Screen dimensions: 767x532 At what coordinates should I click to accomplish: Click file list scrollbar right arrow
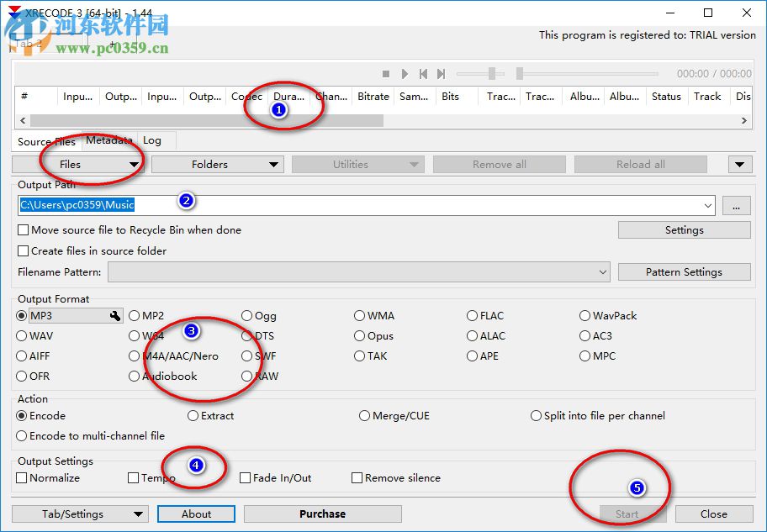[x=744, y=120]
